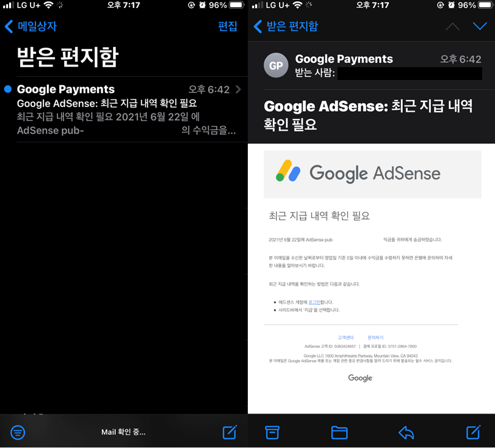
Task: Tap the Google footer logo in email
Action: pos(361,378)
